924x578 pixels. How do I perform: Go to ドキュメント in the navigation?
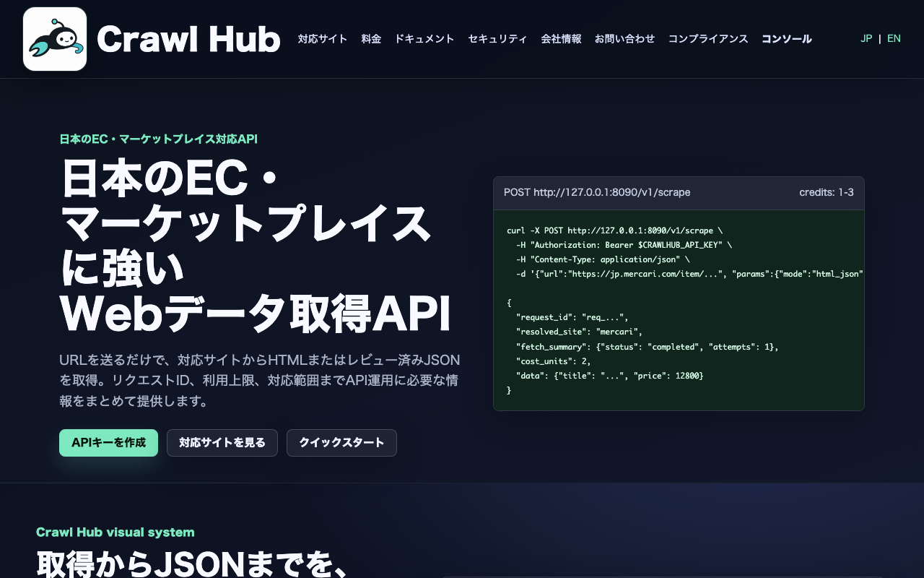(x=424, y=39)
